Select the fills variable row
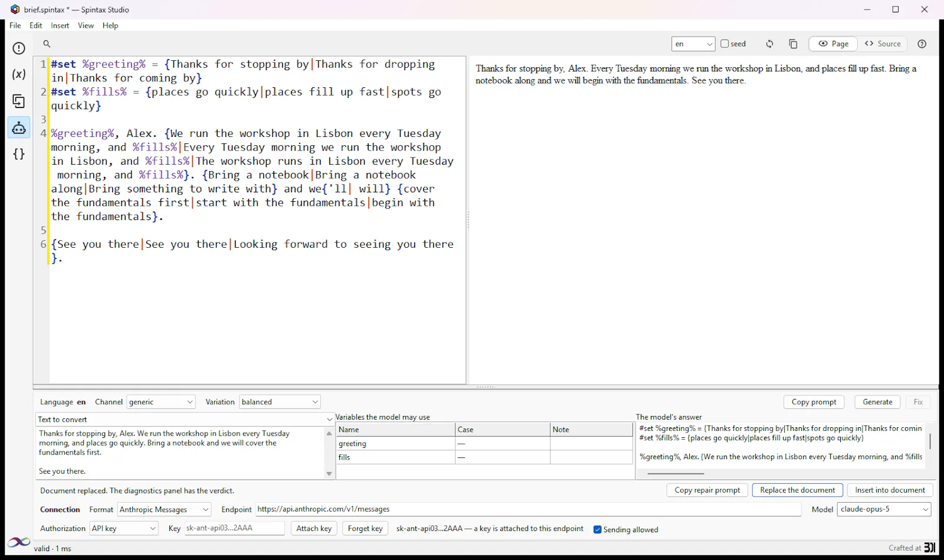The height and width of the screenshot is (560, 944). [x=484, y=457]
